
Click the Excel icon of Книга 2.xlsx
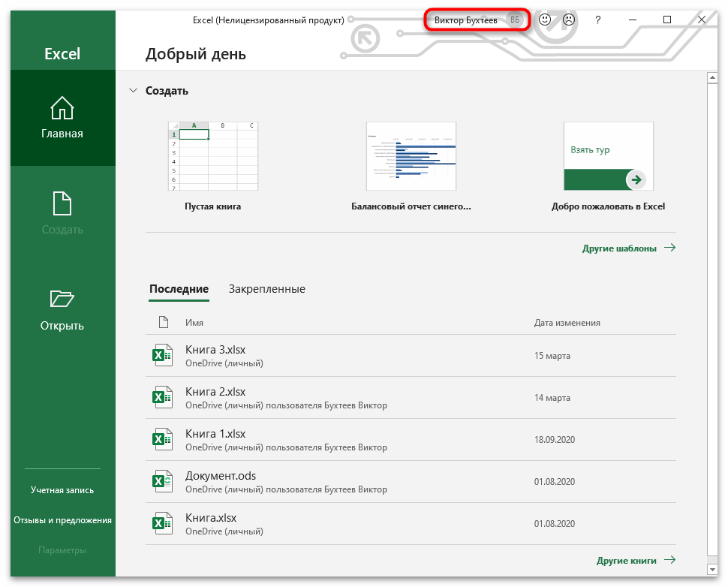pos(163,397)
